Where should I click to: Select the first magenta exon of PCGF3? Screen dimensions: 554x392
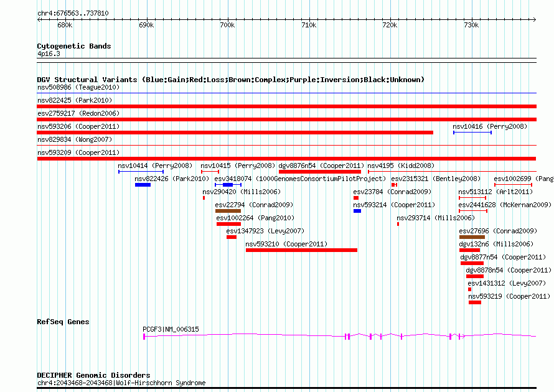click(x=144, y=337)
